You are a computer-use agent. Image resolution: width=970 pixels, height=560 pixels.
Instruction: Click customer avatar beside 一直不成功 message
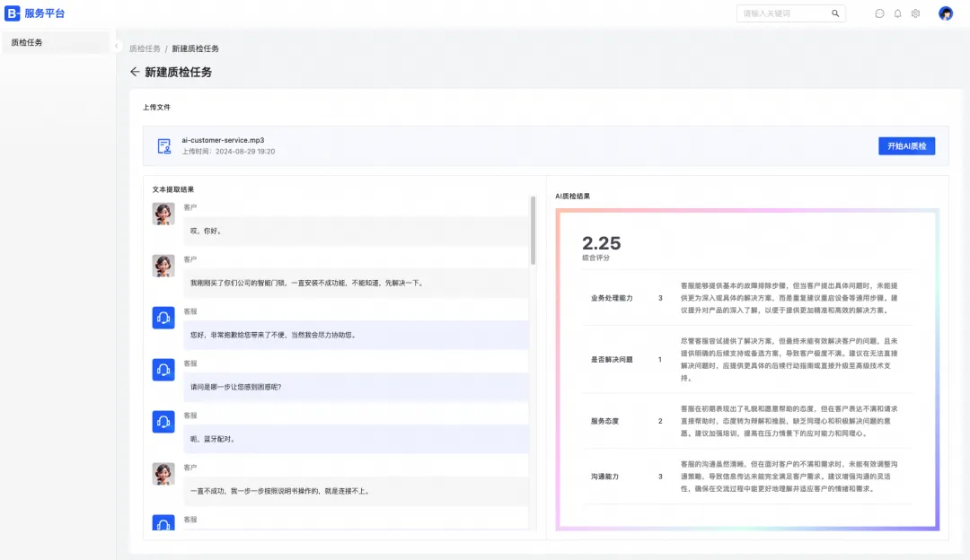pos(163,474)
